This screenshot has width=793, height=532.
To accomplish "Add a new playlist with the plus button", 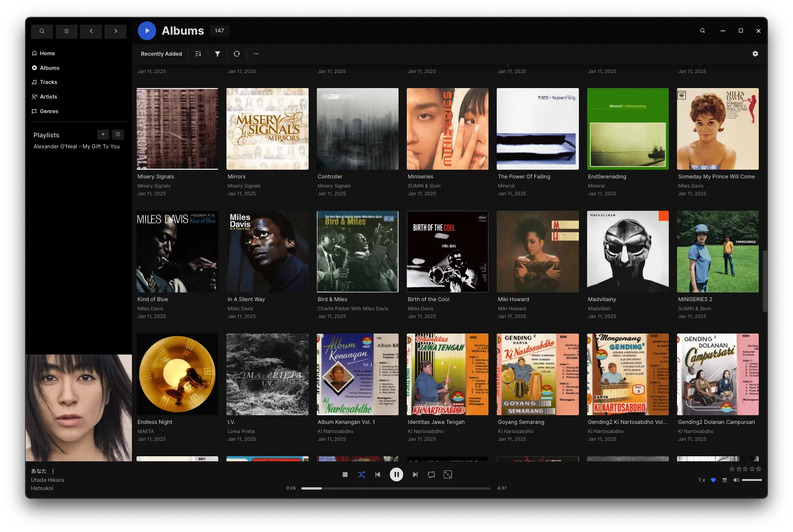I will pyautogui.click(x=103, y=135).
